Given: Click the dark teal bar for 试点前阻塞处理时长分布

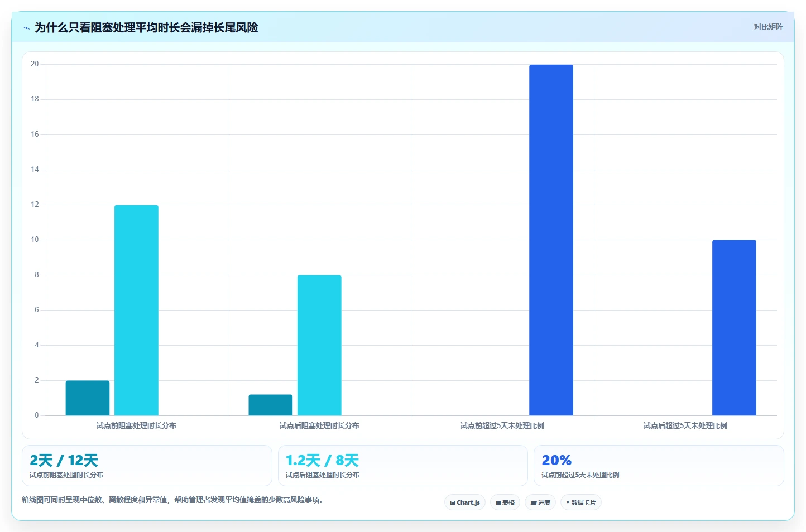Looking at the screenshot, I should click(88, 398).
